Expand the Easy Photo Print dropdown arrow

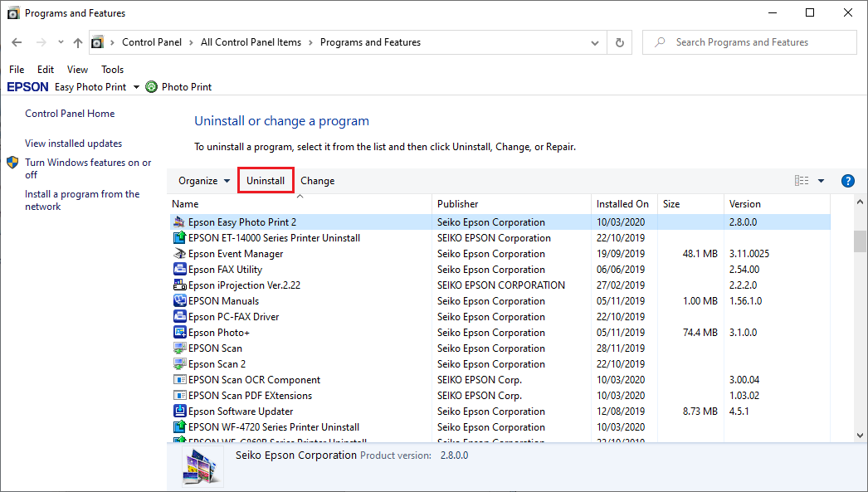[136, 87]
